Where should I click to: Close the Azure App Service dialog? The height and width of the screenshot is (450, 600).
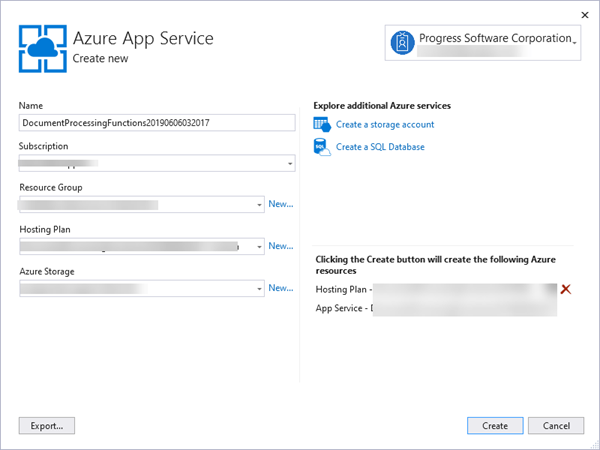(585, 15)
